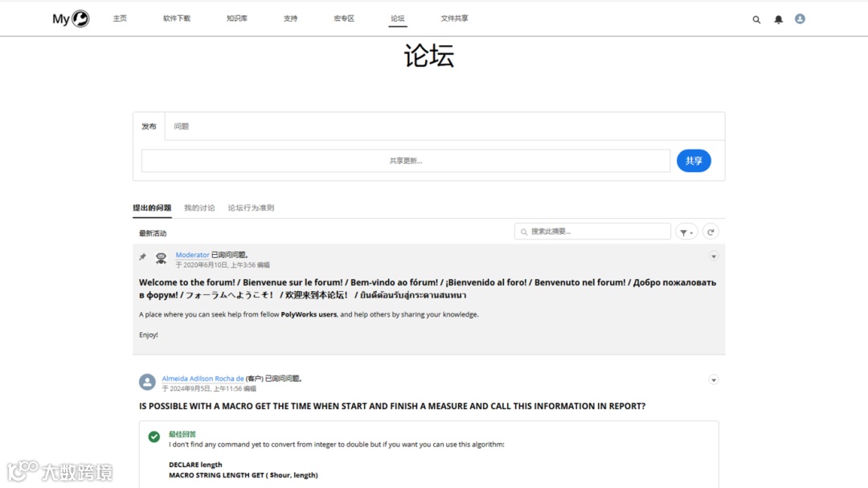Click the My PolyWorks logo
The height and width of the screenshot is (488, 868).
coord(71,18)
